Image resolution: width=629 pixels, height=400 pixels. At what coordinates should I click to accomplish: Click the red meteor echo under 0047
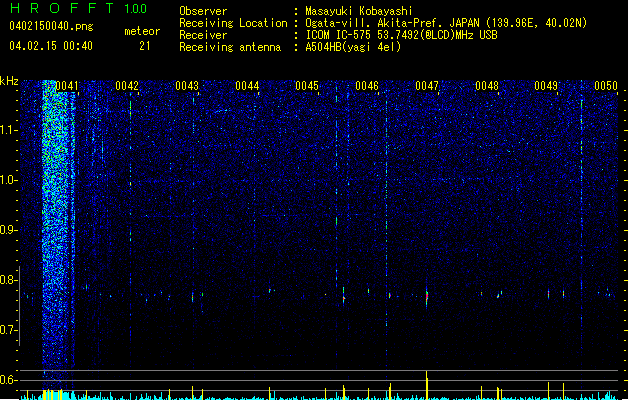pyautogui.click(x=427, y=297)
